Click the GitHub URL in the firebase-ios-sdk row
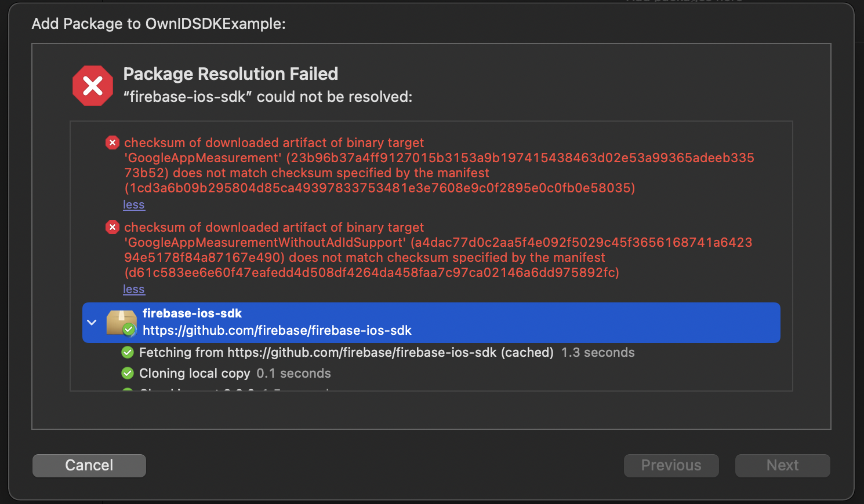 [x=277, y=331]
